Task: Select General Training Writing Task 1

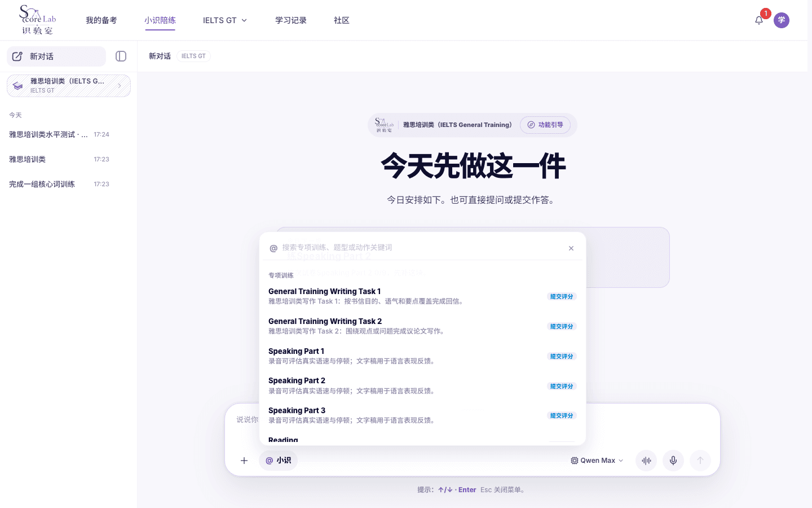Action: coord(422,296)
